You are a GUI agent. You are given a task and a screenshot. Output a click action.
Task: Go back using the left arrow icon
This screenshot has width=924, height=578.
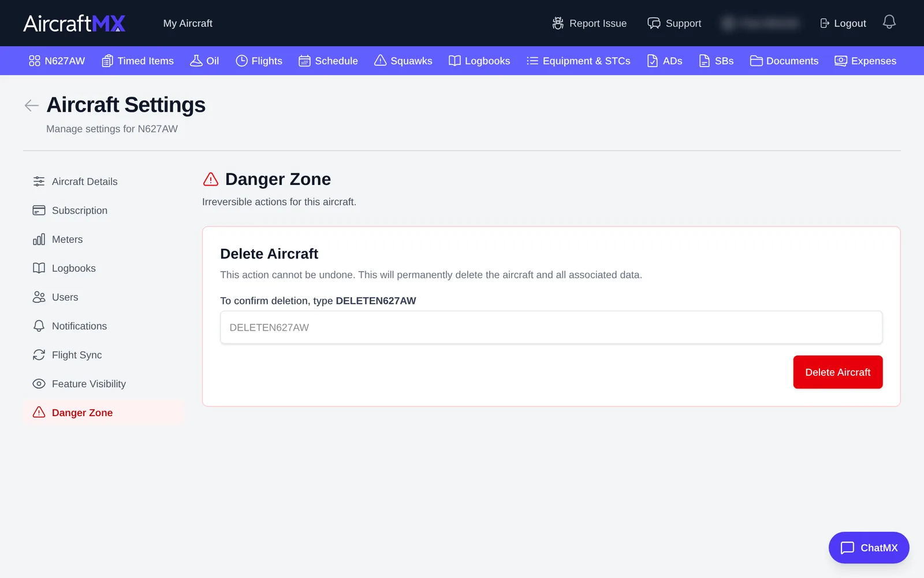pyautogui.click(x=32, y=105)
